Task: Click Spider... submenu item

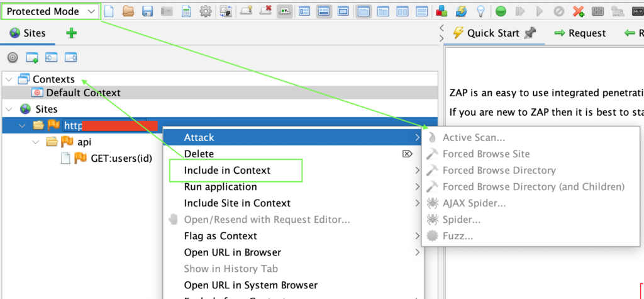Action: pos(531,220)
